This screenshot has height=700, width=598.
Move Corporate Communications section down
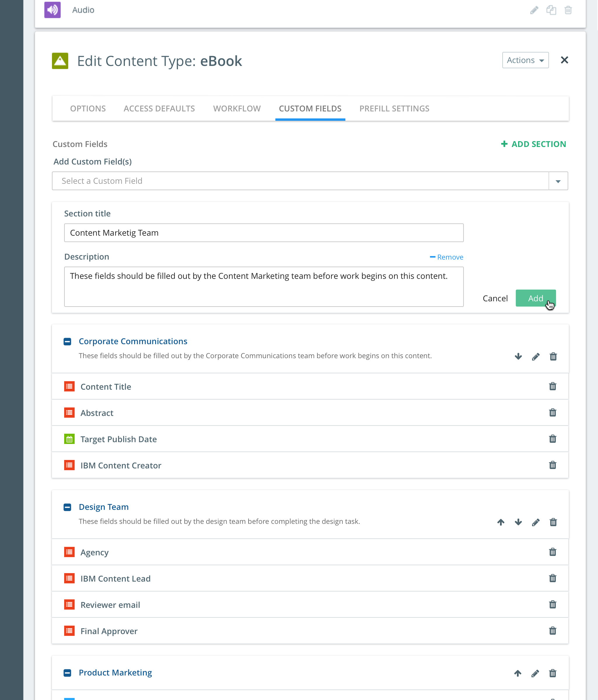(x=518, y=357)
